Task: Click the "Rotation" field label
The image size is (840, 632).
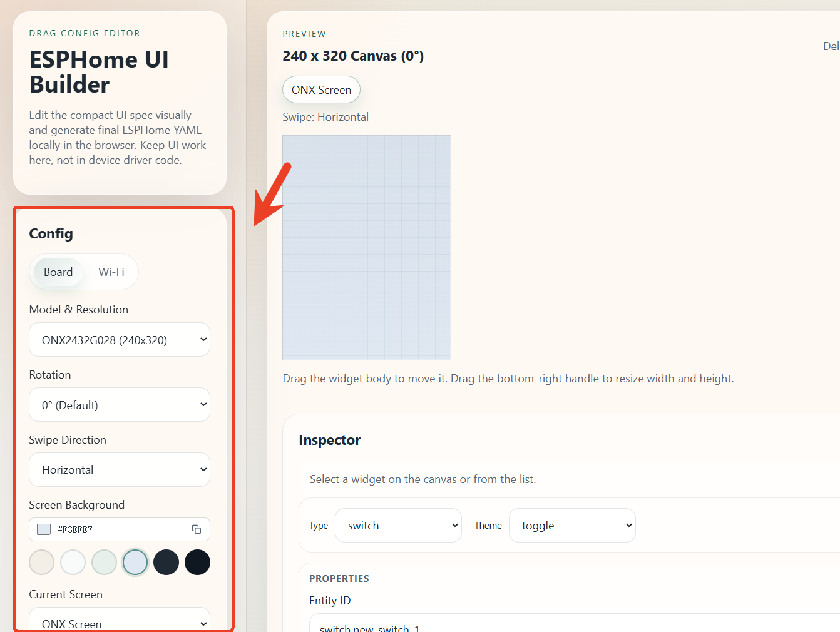Action: [x=50, y=375]
